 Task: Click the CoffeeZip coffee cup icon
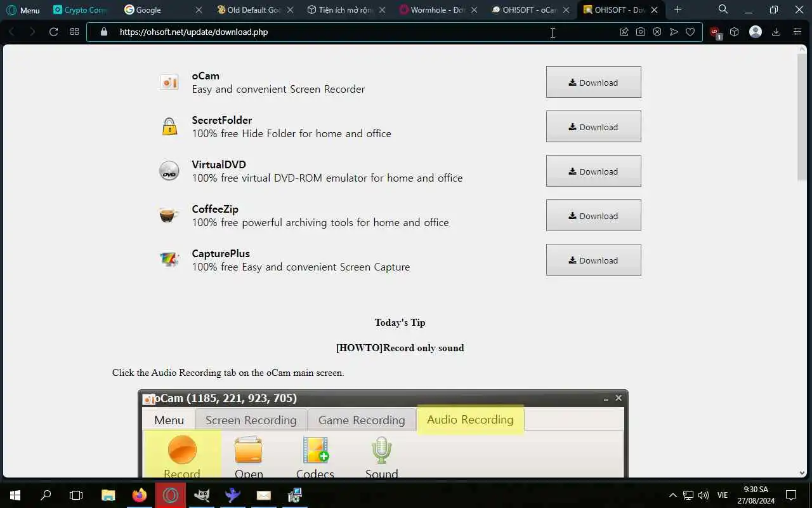[x=169, y=215]
